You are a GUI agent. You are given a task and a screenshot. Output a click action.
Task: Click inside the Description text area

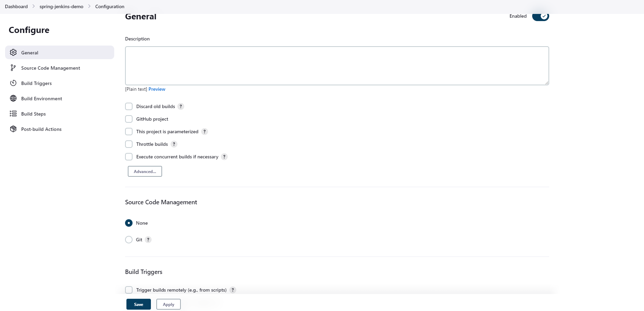(336, 65)
